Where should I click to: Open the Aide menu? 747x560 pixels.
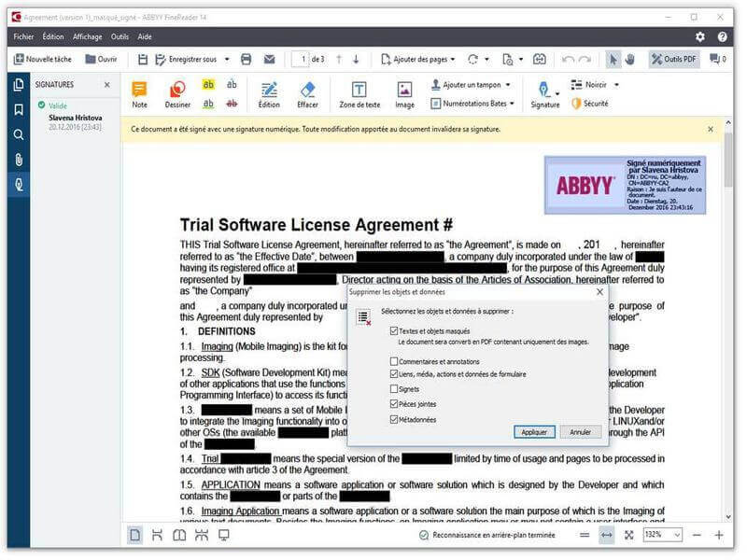coord(145,36)
